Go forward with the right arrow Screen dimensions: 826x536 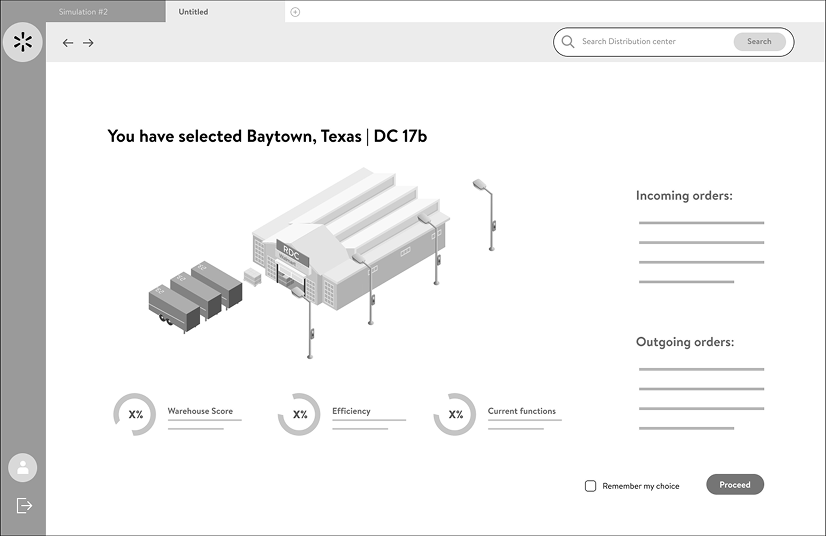(x=88, y=43)
